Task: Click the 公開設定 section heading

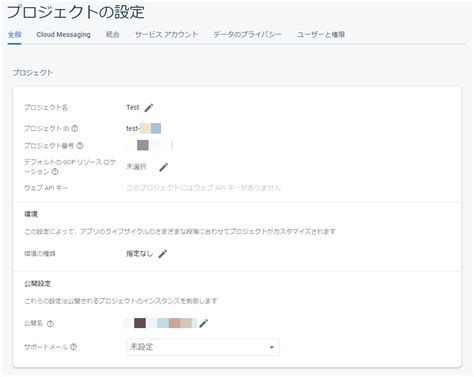Action: click(x=38, y=284)
